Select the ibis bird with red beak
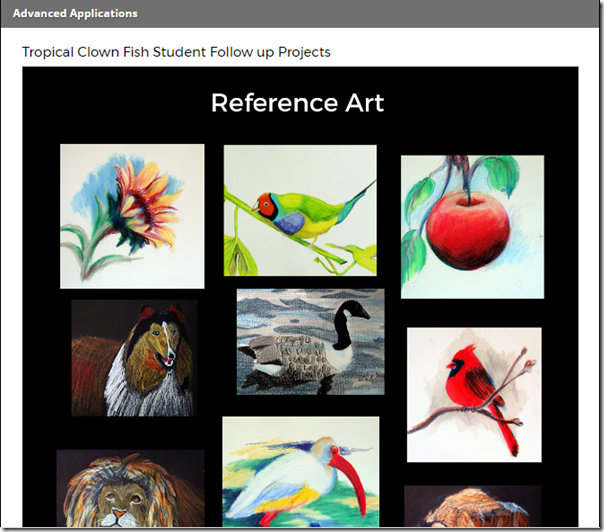 pyautogui.click(x=300, y=472)
